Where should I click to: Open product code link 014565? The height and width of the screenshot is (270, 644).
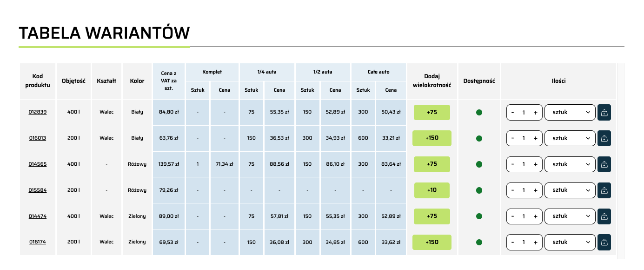point(38,164)
